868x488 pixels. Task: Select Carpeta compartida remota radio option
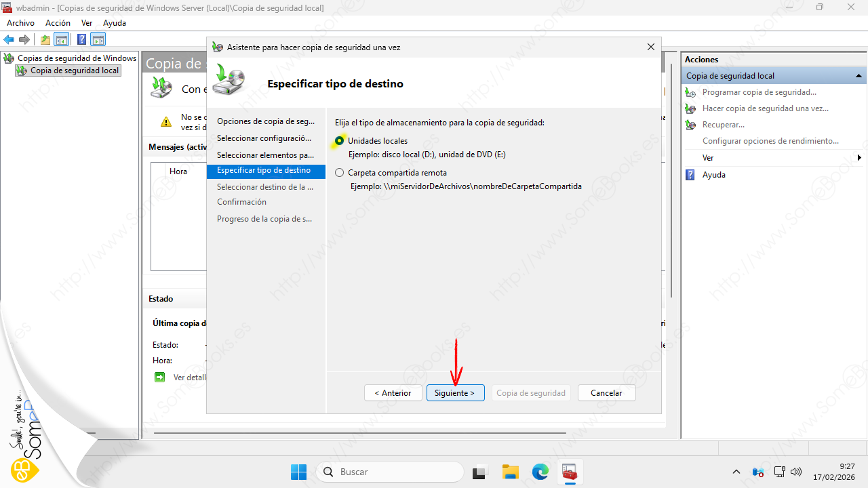coord(340,173)
